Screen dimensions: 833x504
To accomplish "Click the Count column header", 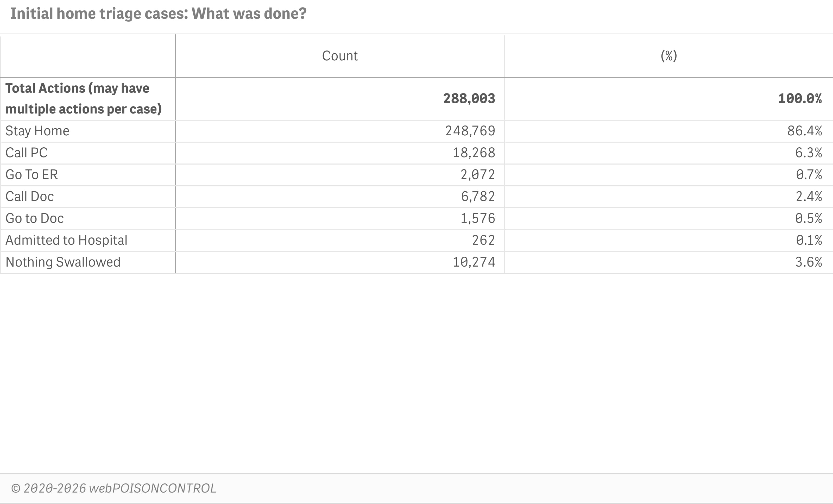I will (x=340, y=56).
